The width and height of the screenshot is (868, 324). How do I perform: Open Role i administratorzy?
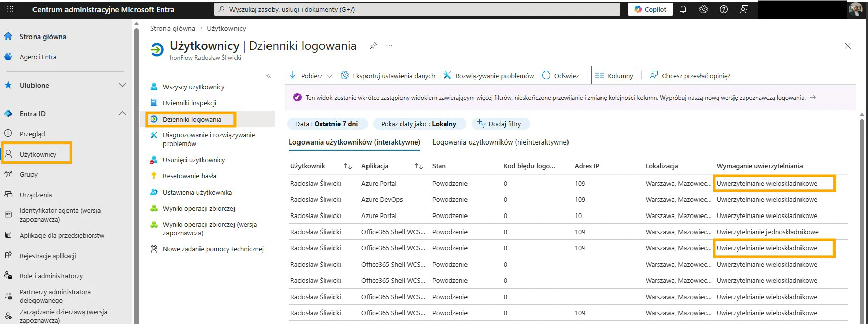tap(51, 276)
